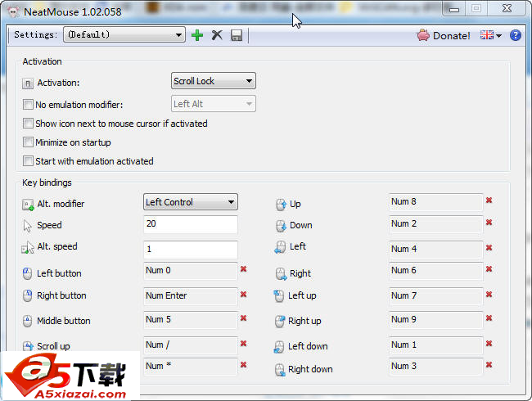
Task: Click the Left button binding field Num 0
Action: click(191, 271)
